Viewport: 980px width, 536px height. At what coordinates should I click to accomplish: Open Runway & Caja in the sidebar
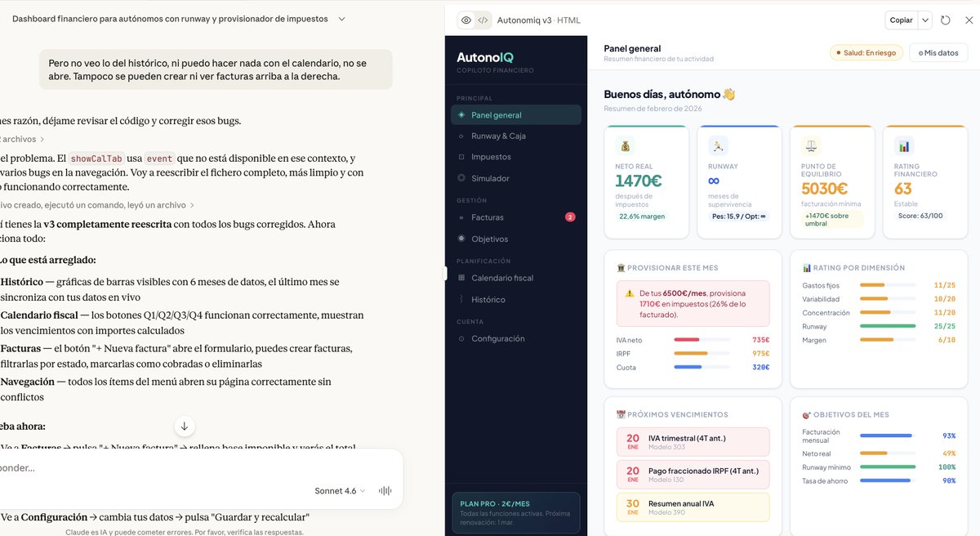click(x=516, y=136)
